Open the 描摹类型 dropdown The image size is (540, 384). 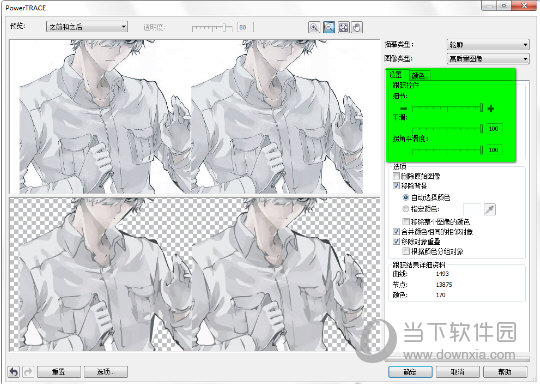click(488, 45)
